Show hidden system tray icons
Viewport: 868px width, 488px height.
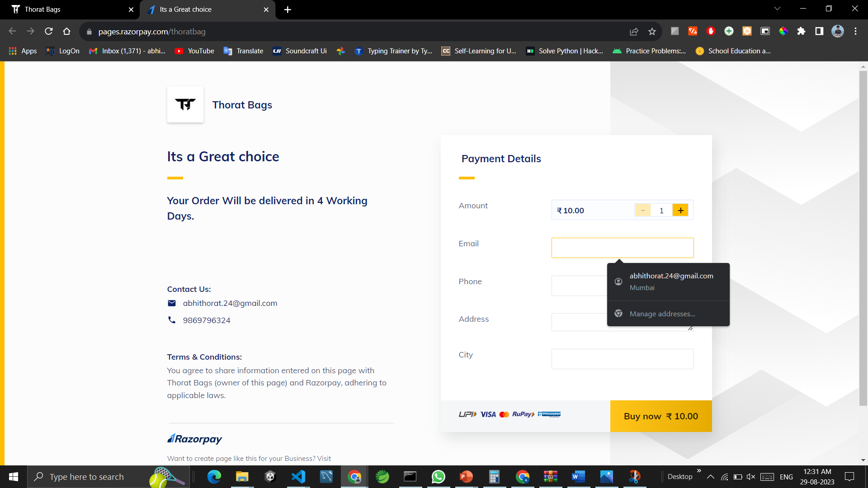point(710,477)
